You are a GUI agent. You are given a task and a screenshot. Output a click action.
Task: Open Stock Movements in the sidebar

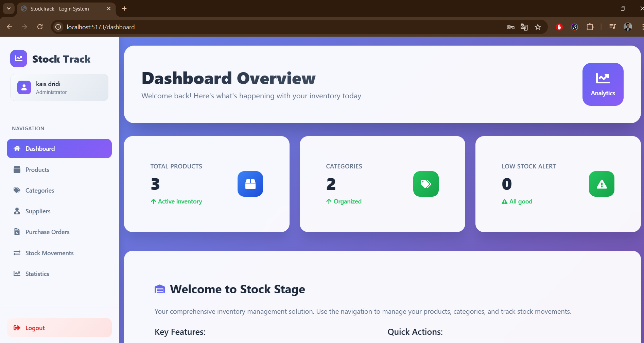click(x=59, y=253)
